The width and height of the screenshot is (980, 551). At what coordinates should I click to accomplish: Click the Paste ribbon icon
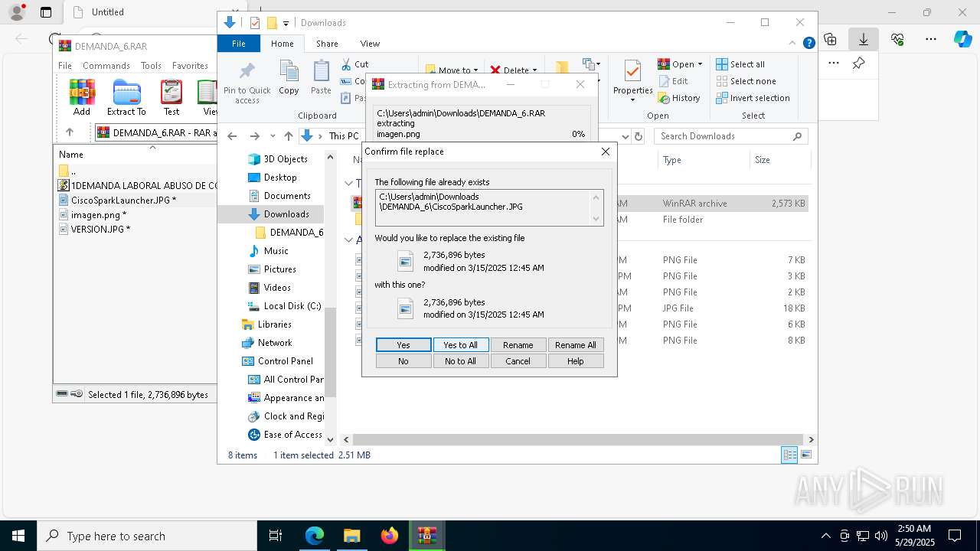(x=321, y=78)
